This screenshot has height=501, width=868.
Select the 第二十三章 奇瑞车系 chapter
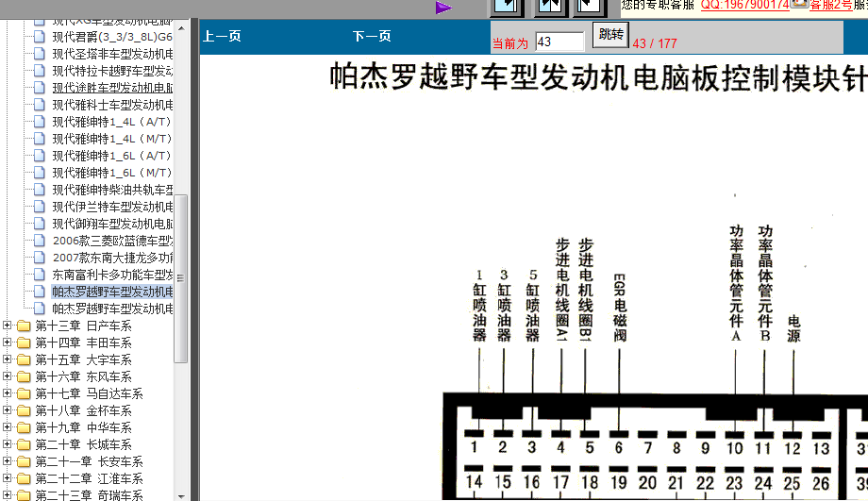89,495
